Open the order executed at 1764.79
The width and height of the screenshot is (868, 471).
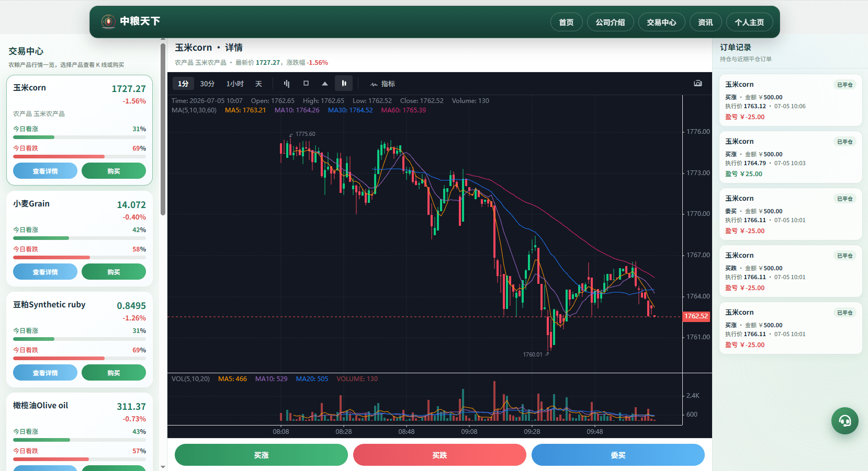(791, 157)
